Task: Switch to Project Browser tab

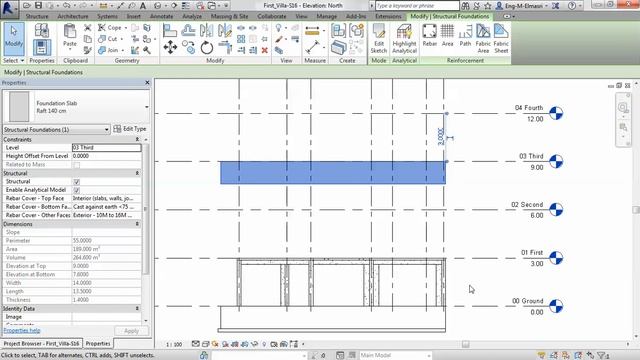Action: [x=41, y=344]
